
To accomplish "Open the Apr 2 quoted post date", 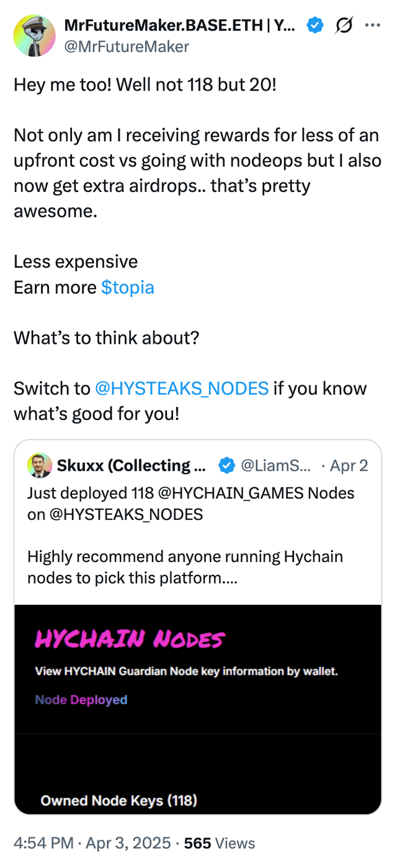I will [349, 465].
